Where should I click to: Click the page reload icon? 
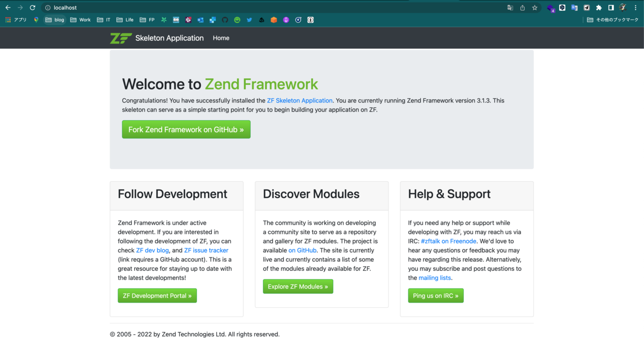pyautogui.click(x=33, y=8)
